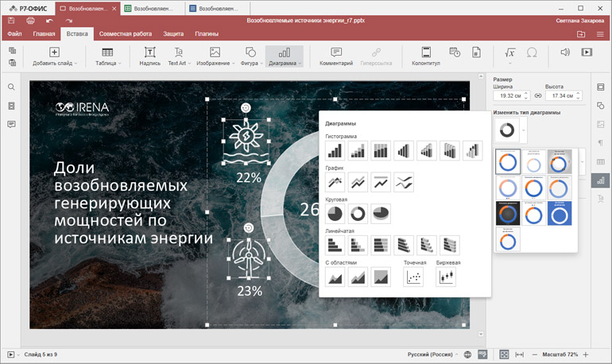Click the Колонтитул footer button

click(x=425, y=56)
